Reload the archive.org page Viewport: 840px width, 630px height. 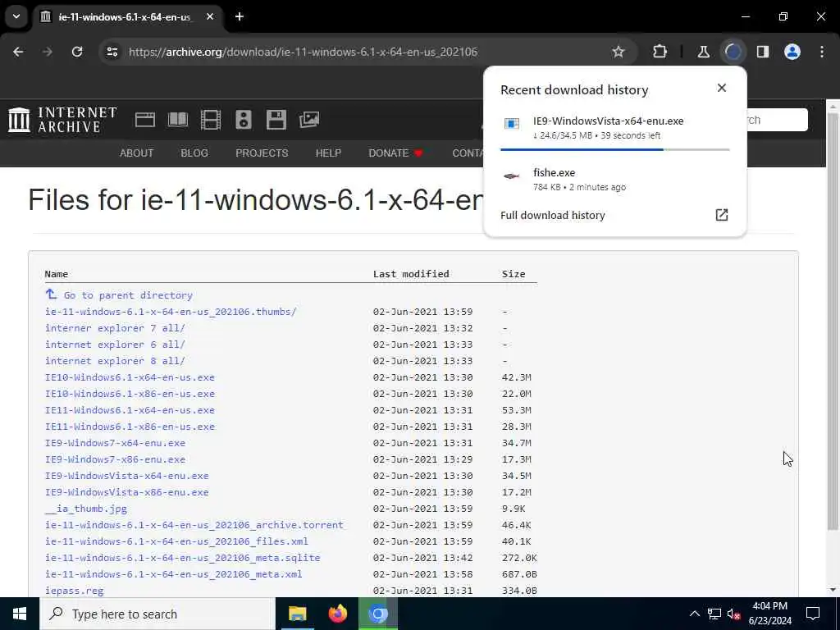[x=77, y=52]
